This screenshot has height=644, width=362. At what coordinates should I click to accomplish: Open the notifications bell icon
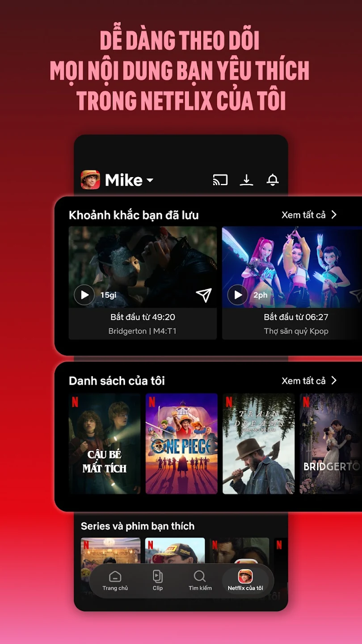click(273, 180)
